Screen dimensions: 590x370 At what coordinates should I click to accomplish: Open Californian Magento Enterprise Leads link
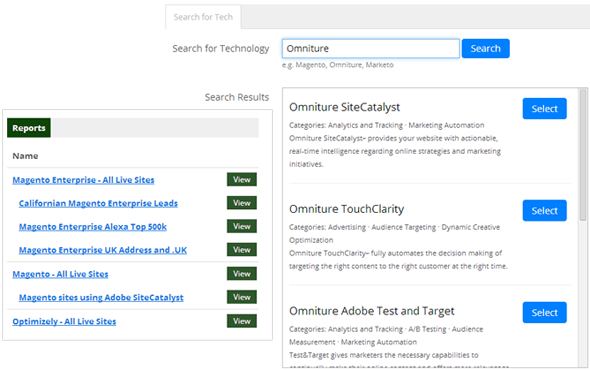coord(98,203)
